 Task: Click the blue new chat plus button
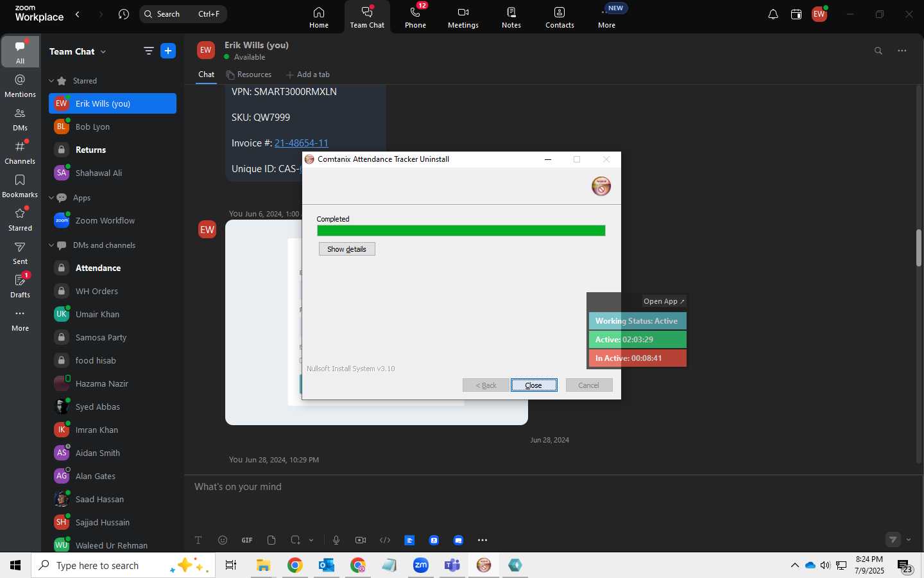168,51
